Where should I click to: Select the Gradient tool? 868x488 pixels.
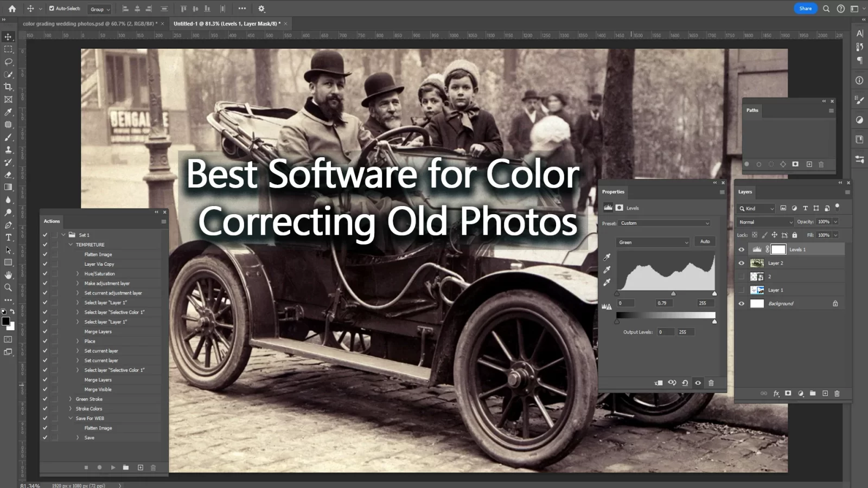coord(8,187)
